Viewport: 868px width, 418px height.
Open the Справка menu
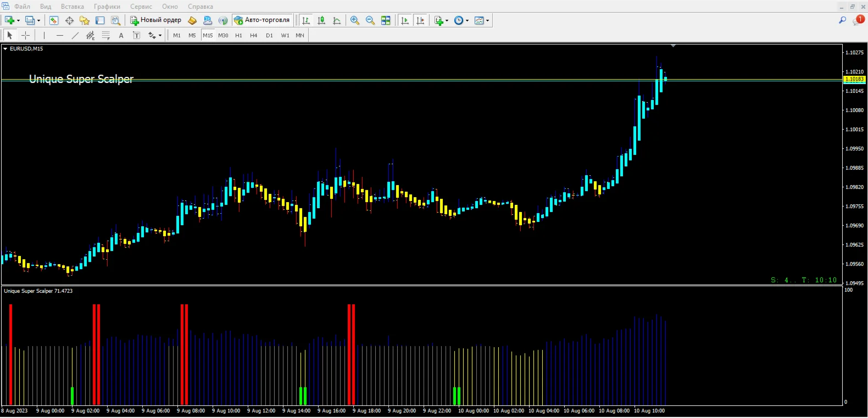point(201,7)
